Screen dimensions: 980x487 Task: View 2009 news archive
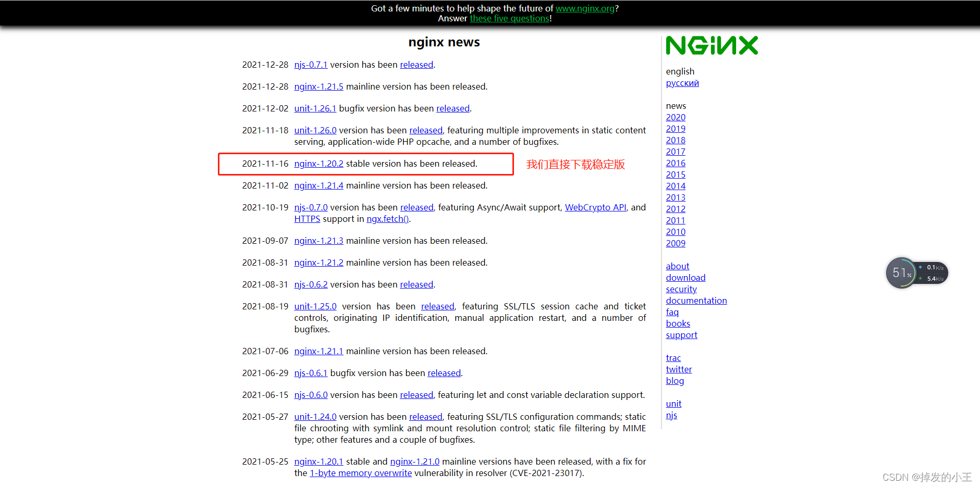(676, 243)
